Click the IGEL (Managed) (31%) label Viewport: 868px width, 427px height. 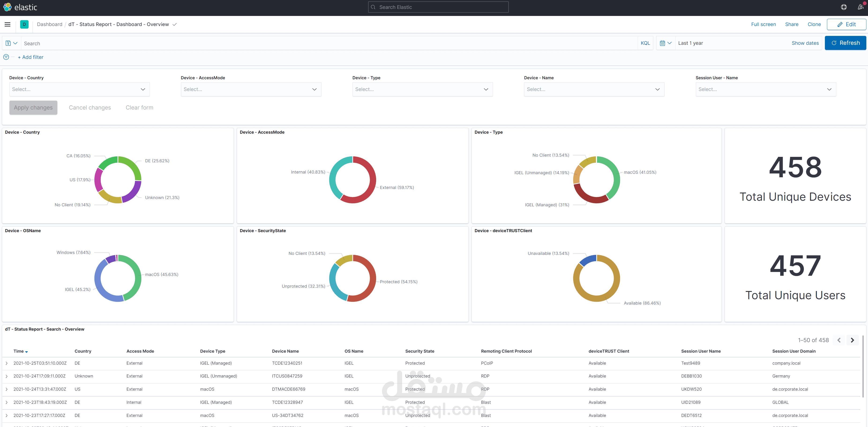click(x=547, y=205)
